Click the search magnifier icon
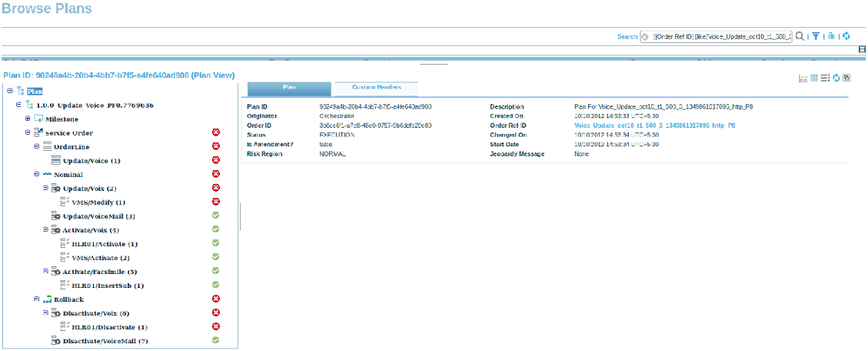868x351 pixels. (800, 36)
